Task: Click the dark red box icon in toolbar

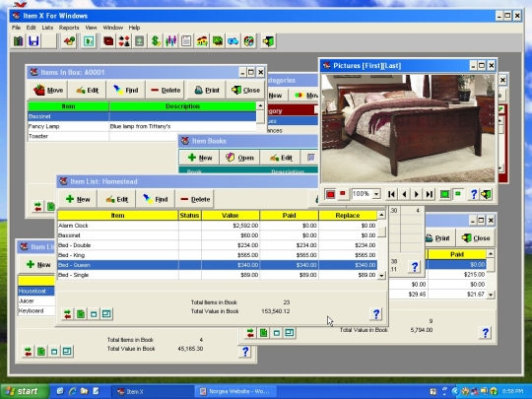Action: click(x=108, y=41)
